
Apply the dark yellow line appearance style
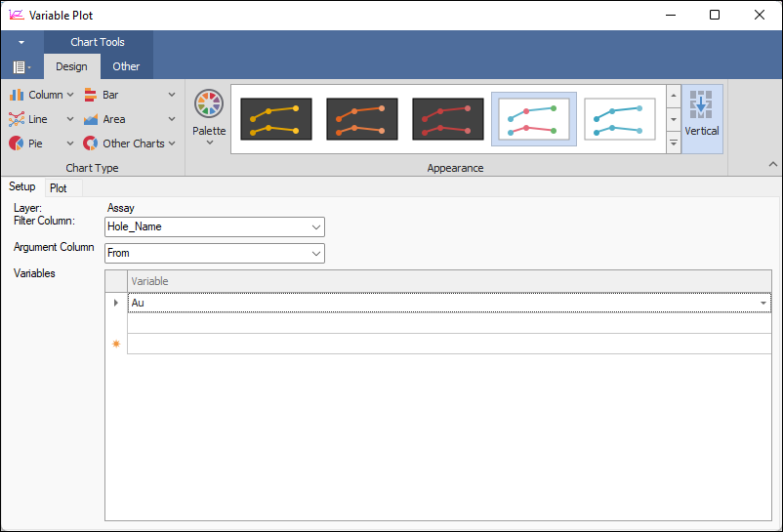click(275, 119)
